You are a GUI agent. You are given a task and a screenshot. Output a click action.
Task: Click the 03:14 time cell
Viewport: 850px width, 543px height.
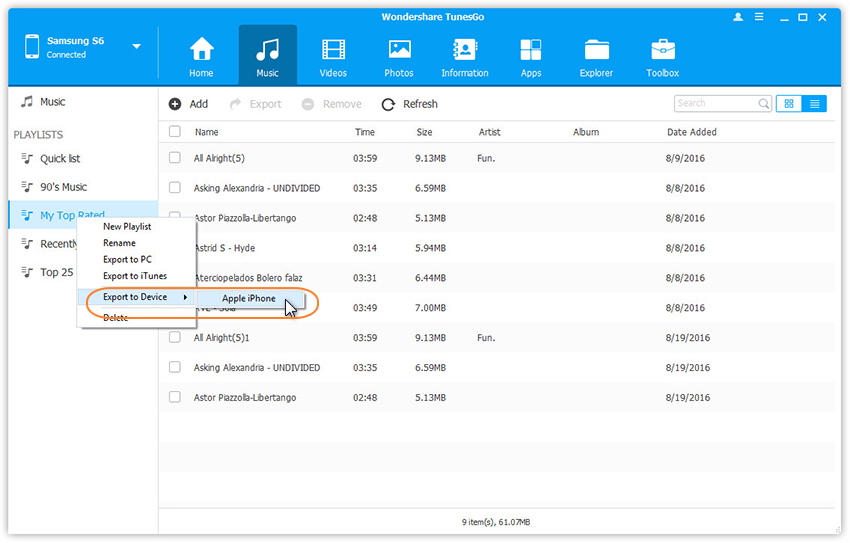[365, 248]
